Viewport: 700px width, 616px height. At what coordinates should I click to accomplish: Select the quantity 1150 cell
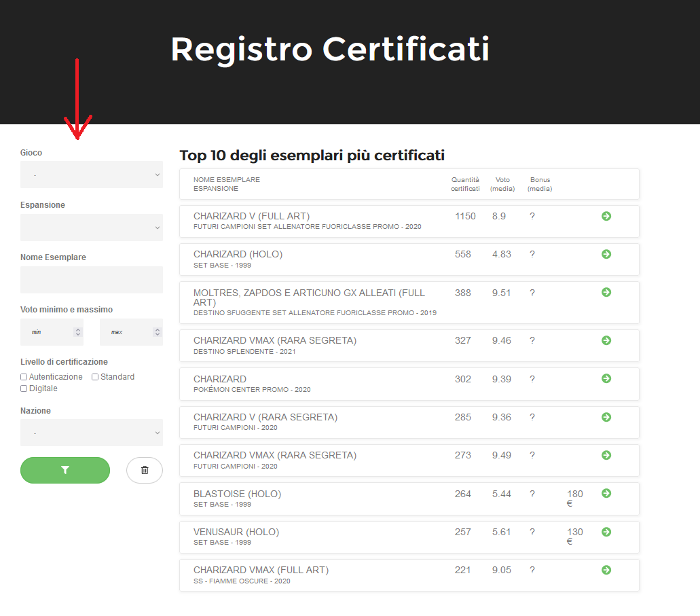click(465, 216)
